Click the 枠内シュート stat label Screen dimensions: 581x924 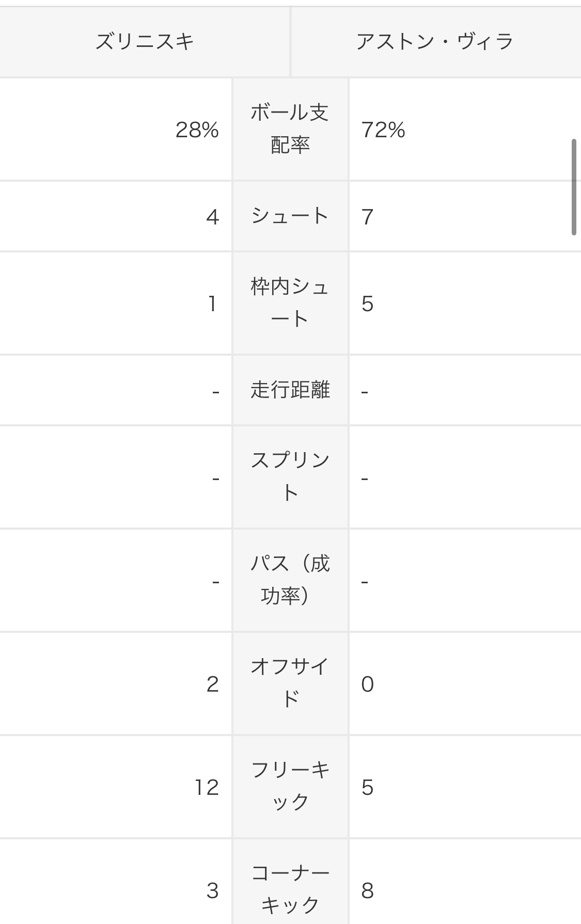click(x=290, y=303)
